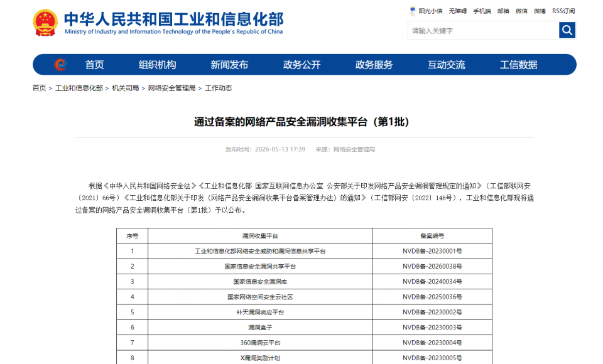This screenshot has width=603, height=364.
Task: Click the 工业和信息化部 breadcrumb link
Action: [79, 88]
